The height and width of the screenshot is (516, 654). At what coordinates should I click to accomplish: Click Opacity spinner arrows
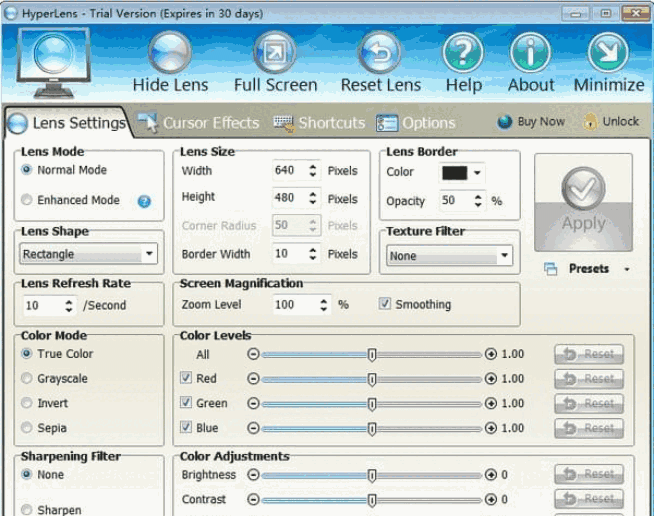(478, 201)
